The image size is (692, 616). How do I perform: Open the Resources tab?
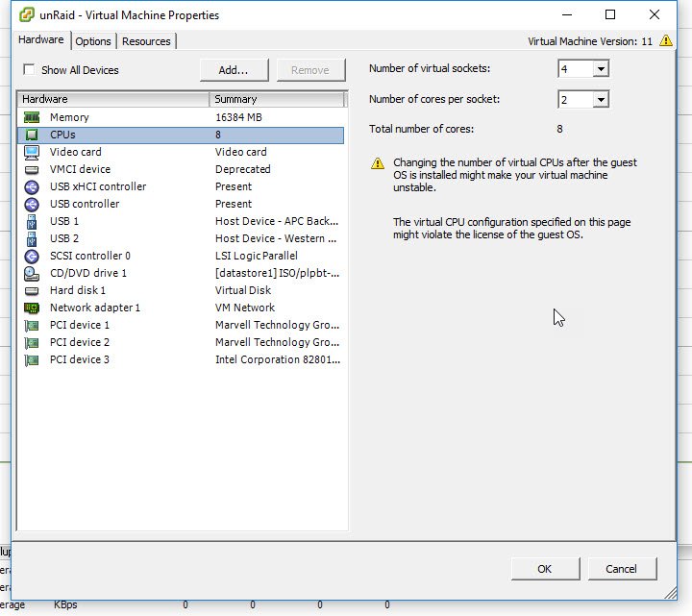point(146,41)
